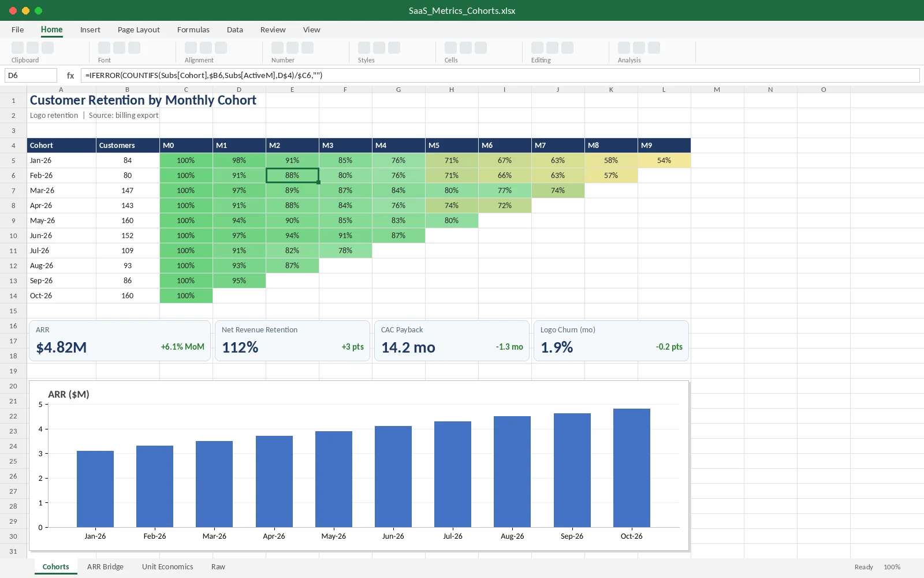Click the middle Alignment group ribbon icon
Image resolution: width=924 pixels, height=578 pixels.
coord(206,48)
